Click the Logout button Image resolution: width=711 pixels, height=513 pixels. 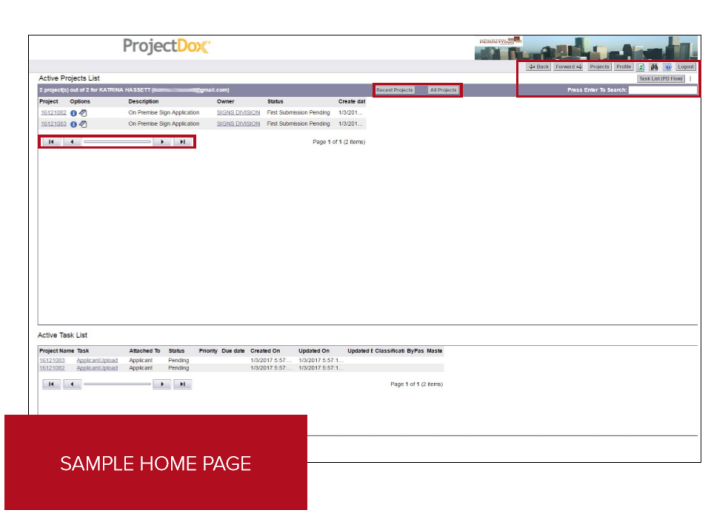pyautogui.click(x=685, y=67)
